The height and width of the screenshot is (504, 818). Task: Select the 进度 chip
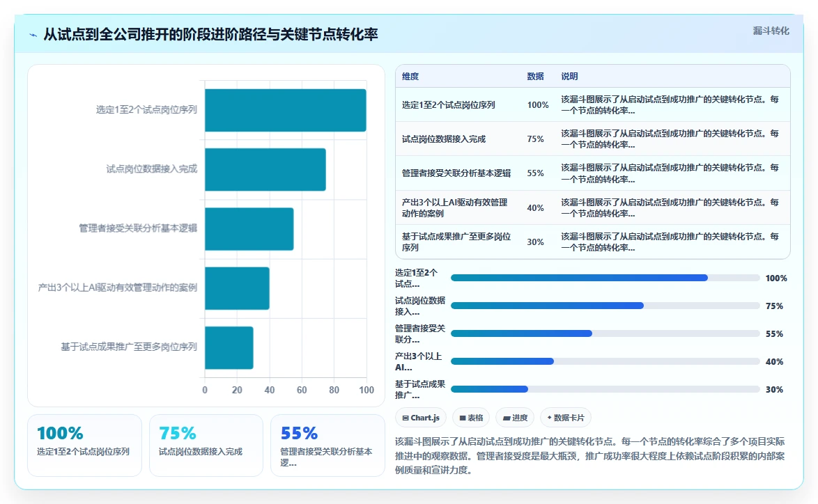pyautogui.click(x=515, y=418)
